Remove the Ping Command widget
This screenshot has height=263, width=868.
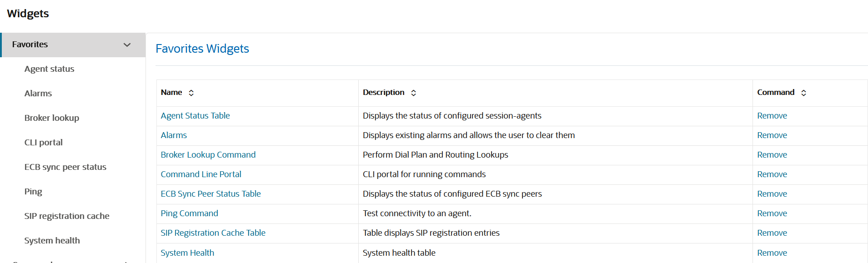point(772,213)
